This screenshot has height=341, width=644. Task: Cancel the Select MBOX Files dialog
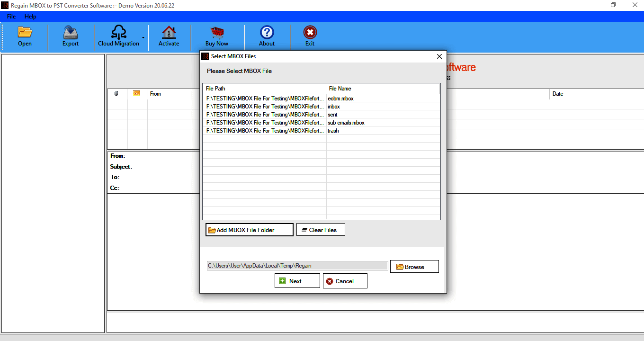(345, 281)
